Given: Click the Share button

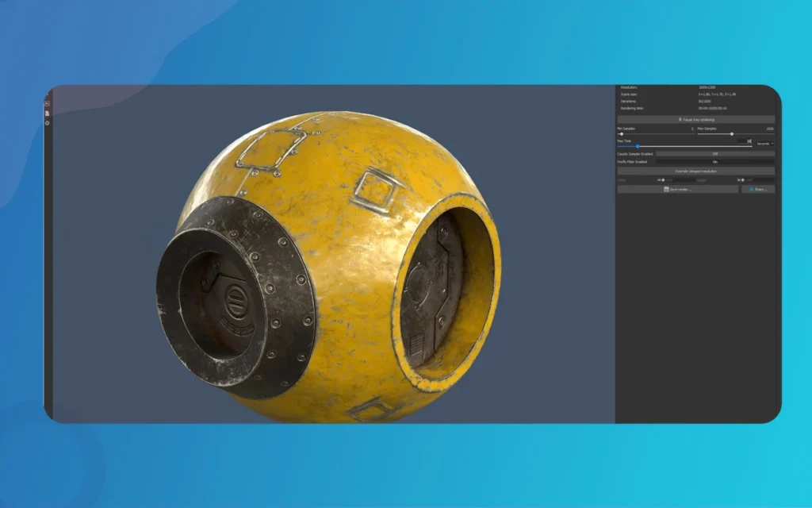Looking at the screenshot, I should [x=760, y=189].
